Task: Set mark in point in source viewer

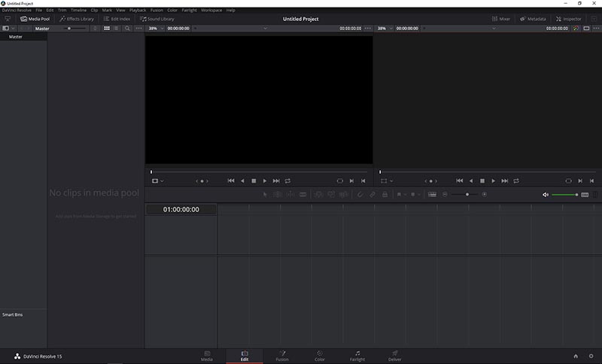Action: [351, 180]
